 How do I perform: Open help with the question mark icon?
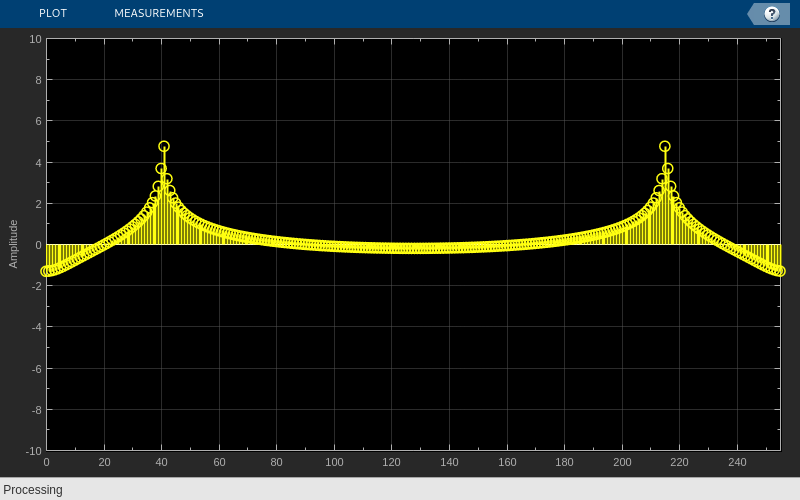pyautogui.click(x=771, y=14)
